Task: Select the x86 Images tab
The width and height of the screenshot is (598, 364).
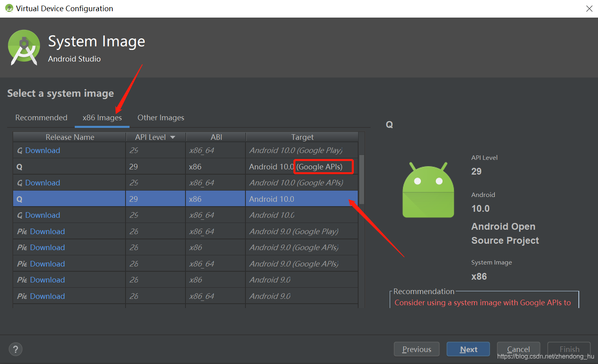Action: click(x=102, y=117)
